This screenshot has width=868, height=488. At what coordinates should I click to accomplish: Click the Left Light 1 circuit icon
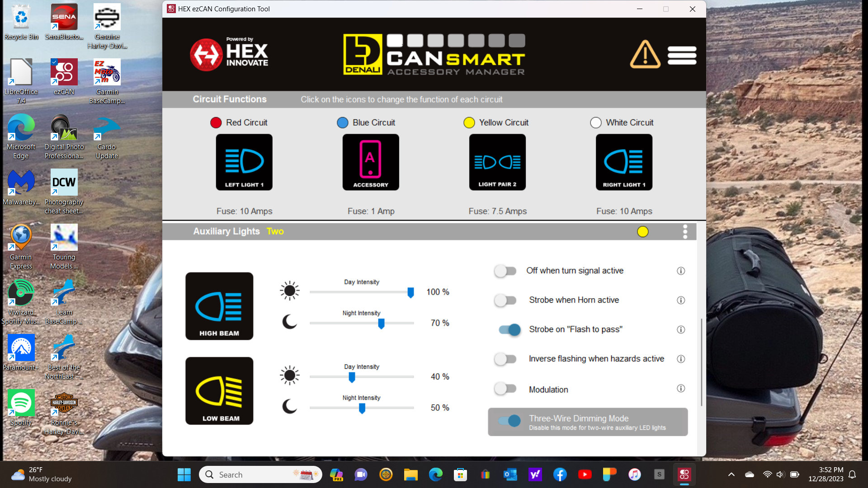tap(244, 162)
